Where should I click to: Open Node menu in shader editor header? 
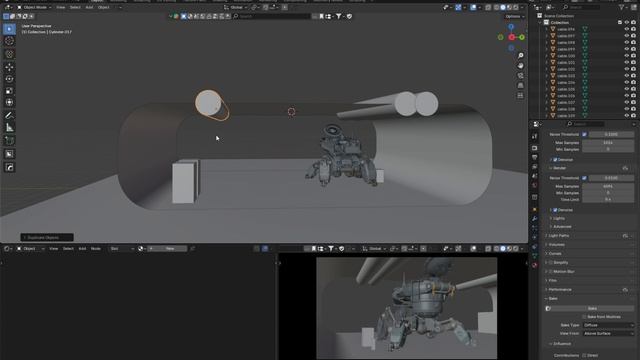click(96, 249)
